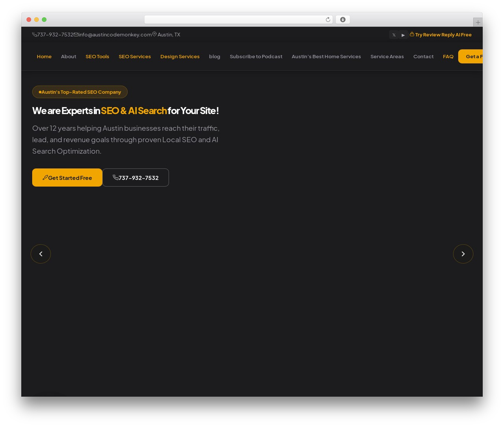Go to the About page

coord(69,57)
